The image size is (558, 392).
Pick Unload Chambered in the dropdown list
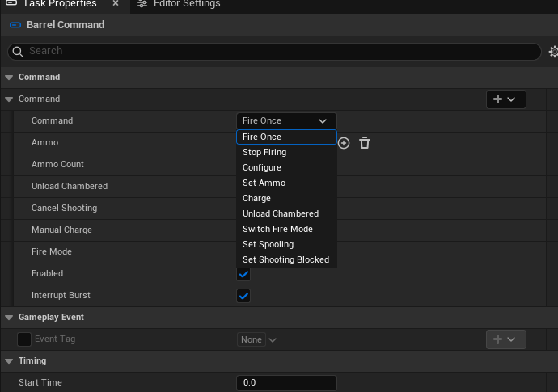286,213
